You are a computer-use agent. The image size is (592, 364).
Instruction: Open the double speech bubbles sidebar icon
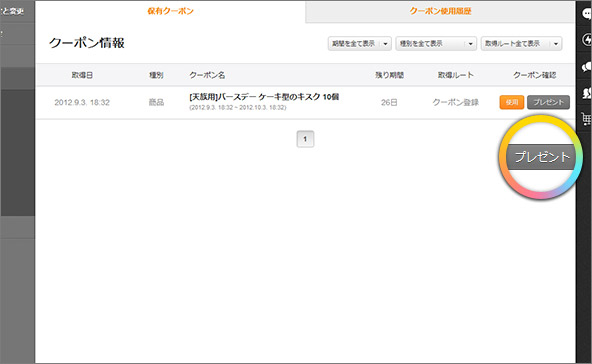tap(587, 67)
